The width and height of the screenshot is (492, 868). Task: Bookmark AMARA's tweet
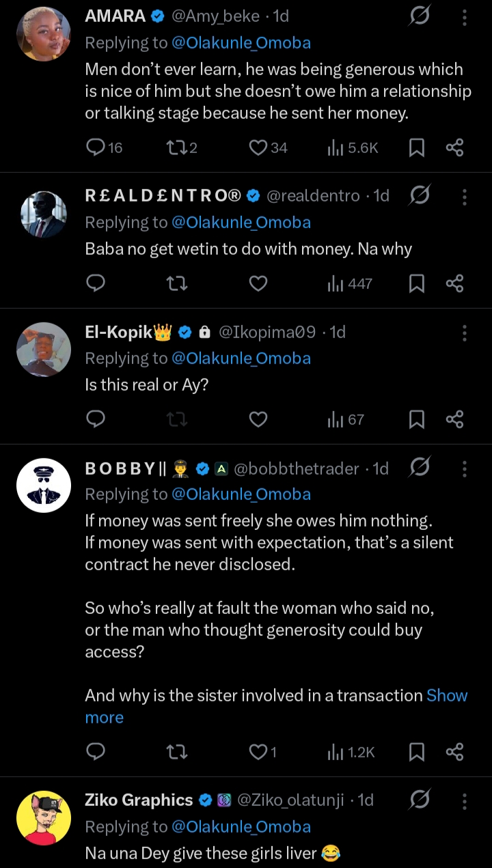pos(416,148)
